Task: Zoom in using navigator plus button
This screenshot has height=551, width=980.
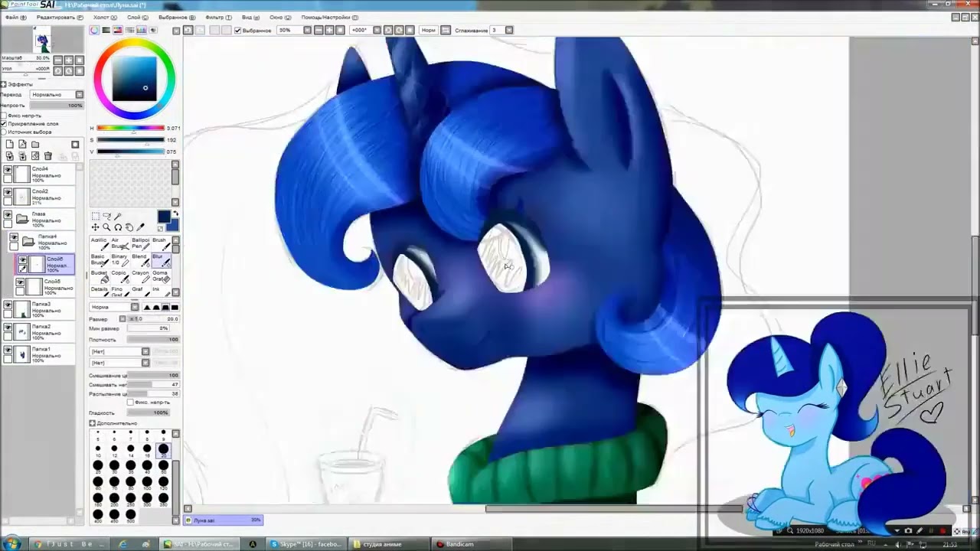Action: point(68,60)
